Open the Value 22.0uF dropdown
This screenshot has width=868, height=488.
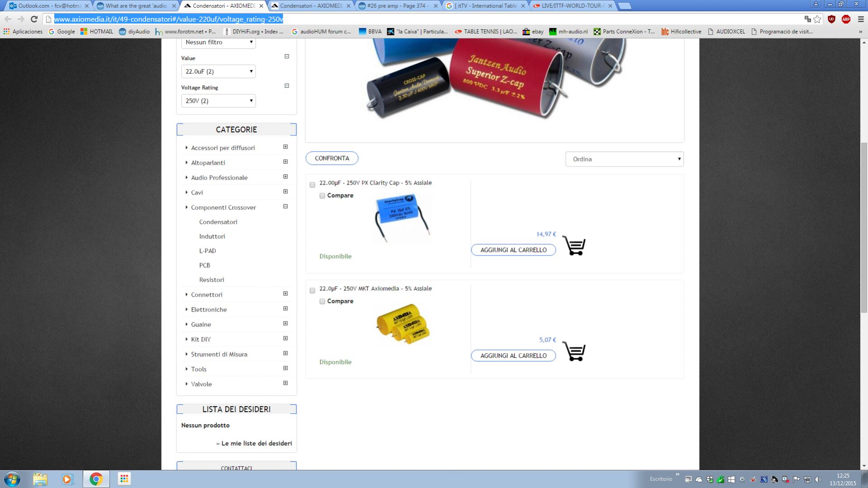(x=218, y=71)
